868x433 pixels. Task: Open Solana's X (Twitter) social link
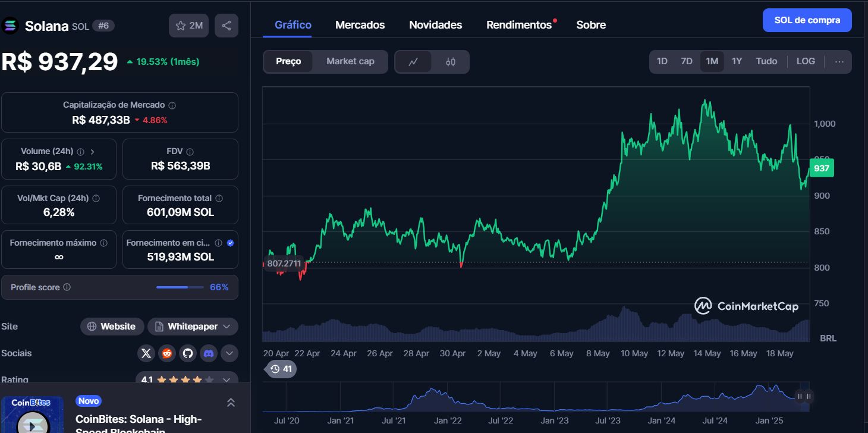[146, 353]
